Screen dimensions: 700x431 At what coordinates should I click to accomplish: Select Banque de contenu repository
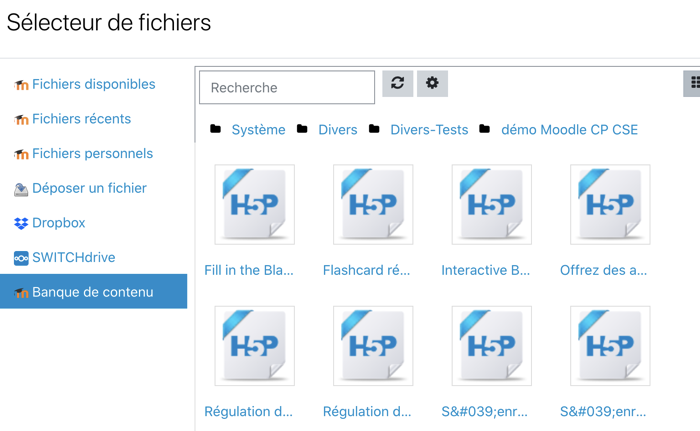coord(92,292)
